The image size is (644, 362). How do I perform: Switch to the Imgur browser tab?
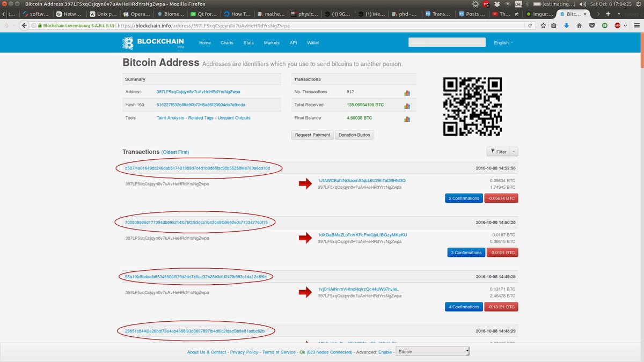coord(539,14)
